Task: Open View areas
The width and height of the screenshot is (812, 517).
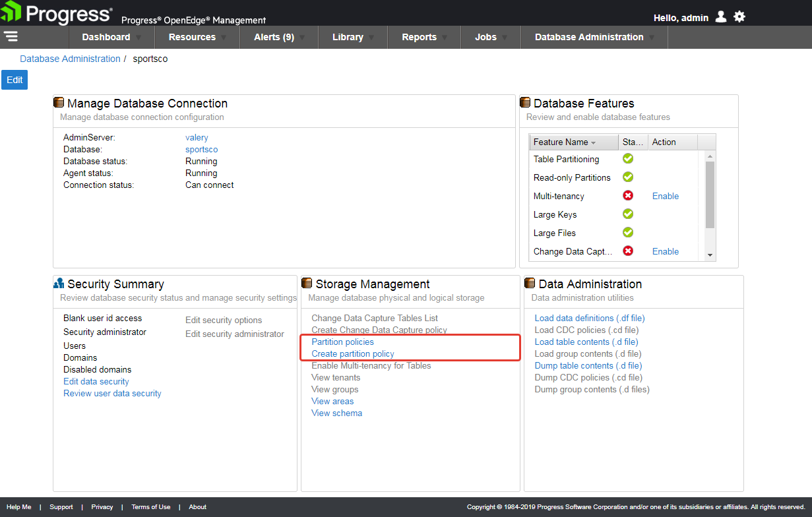Action: (332, 401)
